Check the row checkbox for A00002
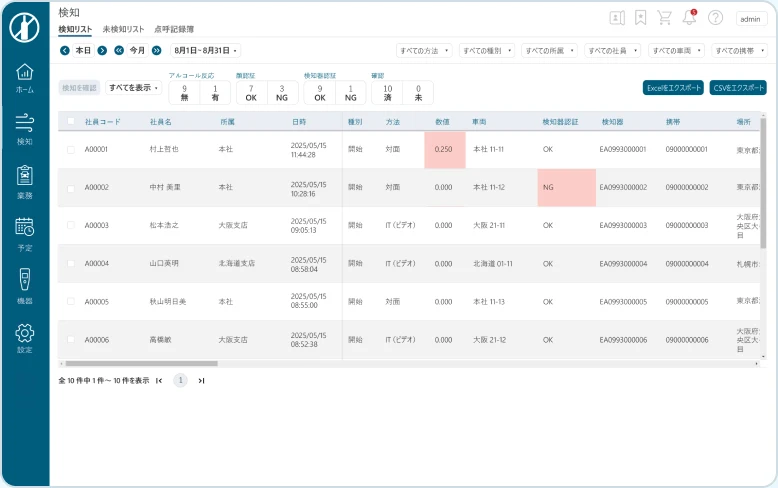 tap(71, 188)
